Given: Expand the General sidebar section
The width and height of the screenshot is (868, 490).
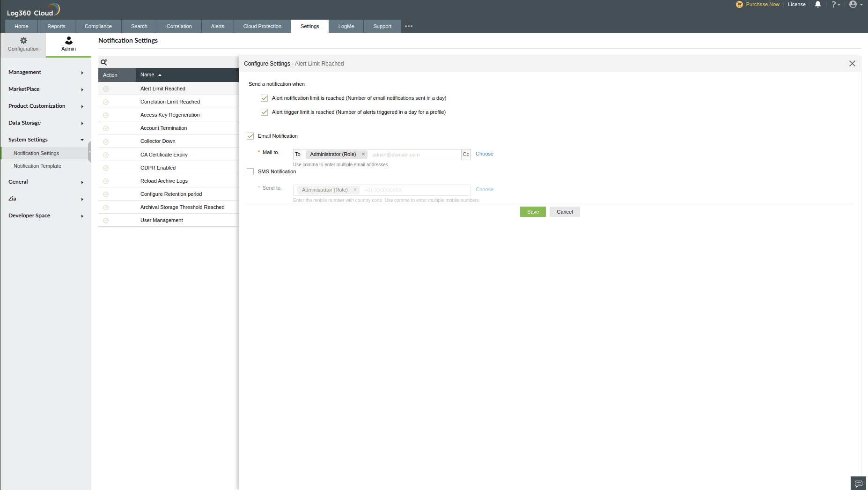Looking at the screenshot, I should [x=45, y=182].
